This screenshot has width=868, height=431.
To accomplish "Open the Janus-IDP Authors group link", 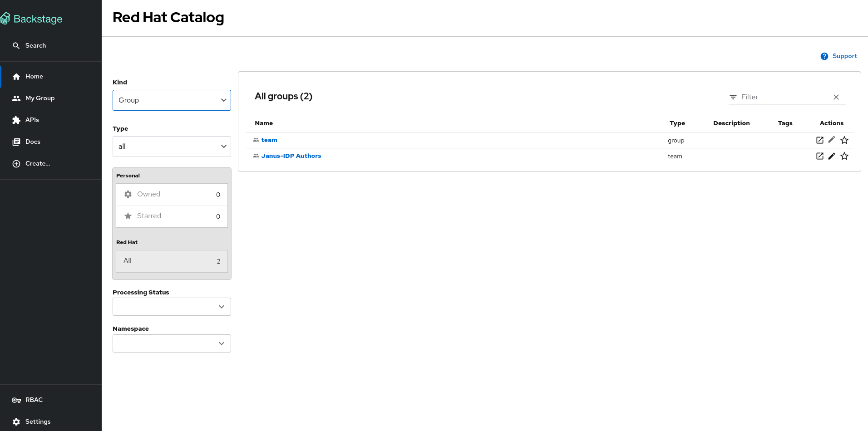I will click(x=291, y=156).
